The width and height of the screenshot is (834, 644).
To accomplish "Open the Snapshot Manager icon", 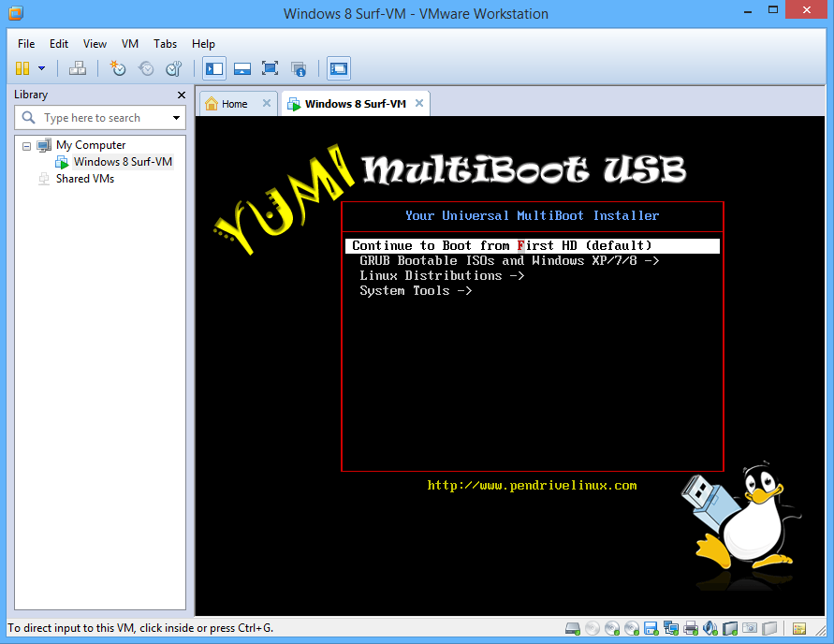I will [x=174, y=68].
